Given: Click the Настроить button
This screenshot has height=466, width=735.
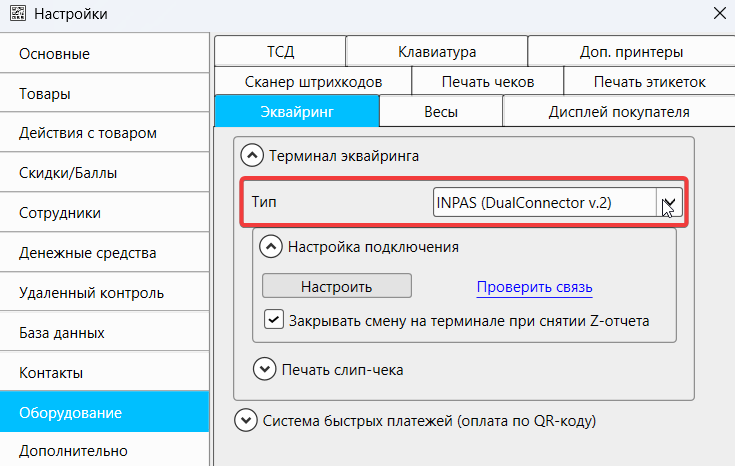Looking at the screenshot, I should coord(336,286).
